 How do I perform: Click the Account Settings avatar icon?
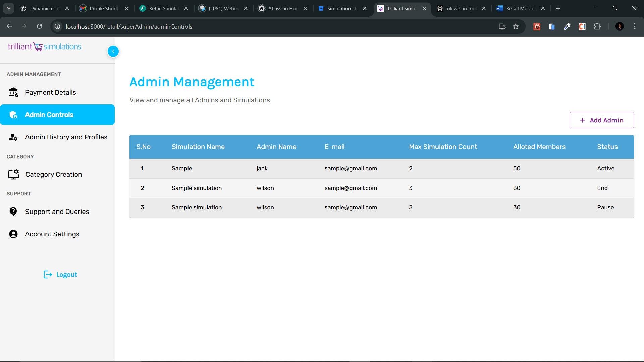(x=13, y=234)
